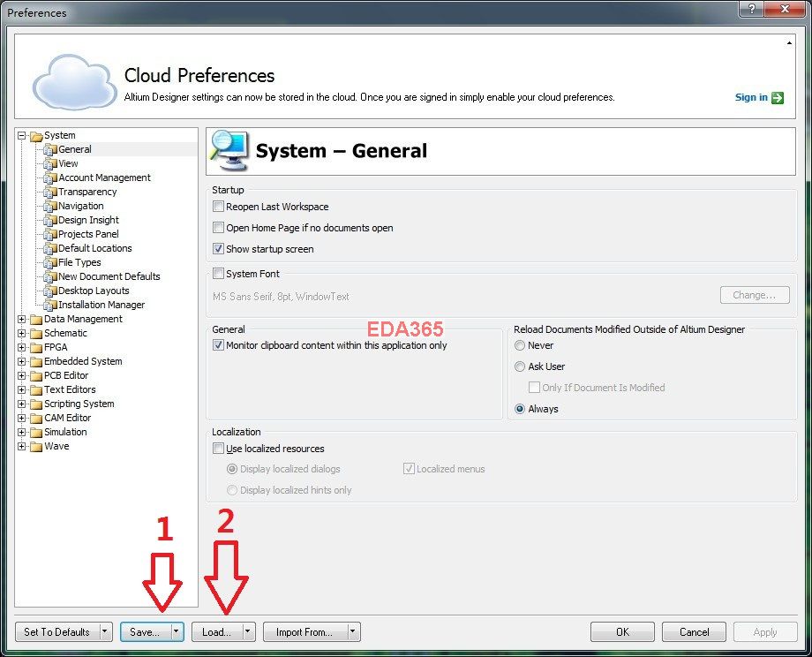Expand the Schematic tree node
812x657 pixels.
pyautogui.click(x=22, y=333)
